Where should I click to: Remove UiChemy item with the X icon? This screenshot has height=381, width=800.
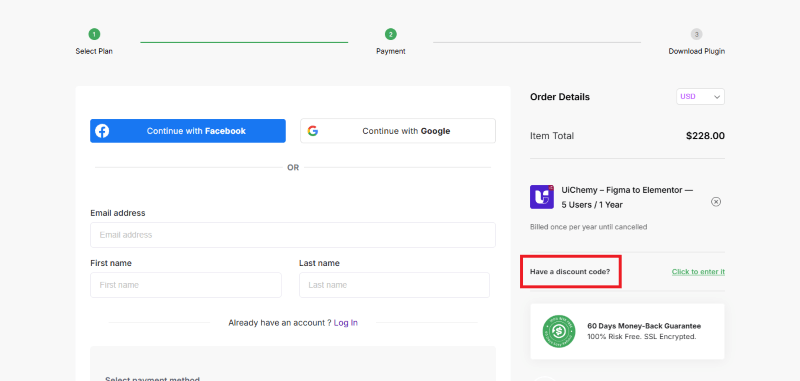(716, 202)
